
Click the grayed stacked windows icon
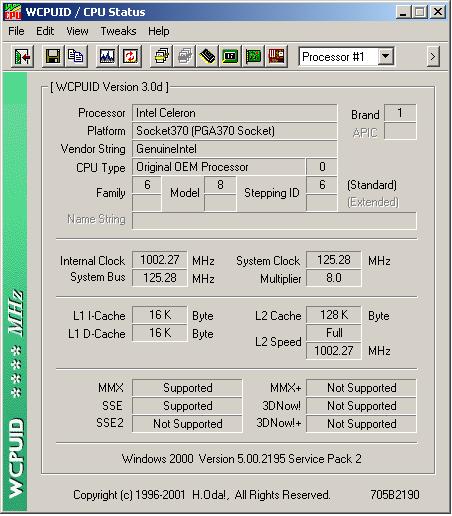[184, 57]
